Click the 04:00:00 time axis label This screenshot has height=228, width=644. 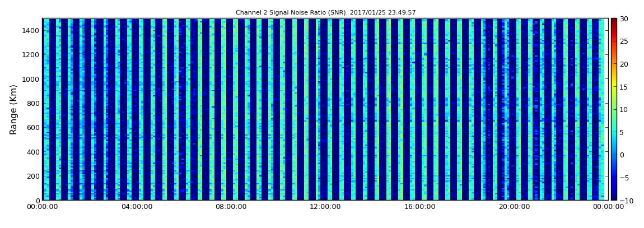[x=137, y=207]
